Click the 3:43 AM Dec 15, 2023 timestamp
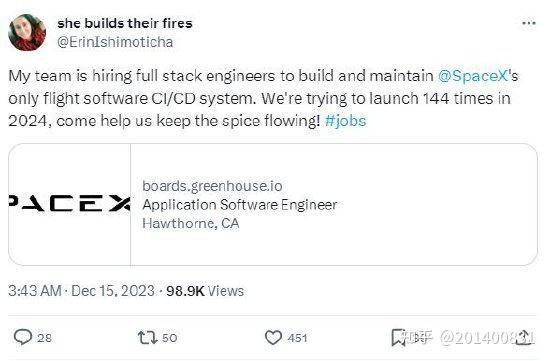 tap(81, 291)
